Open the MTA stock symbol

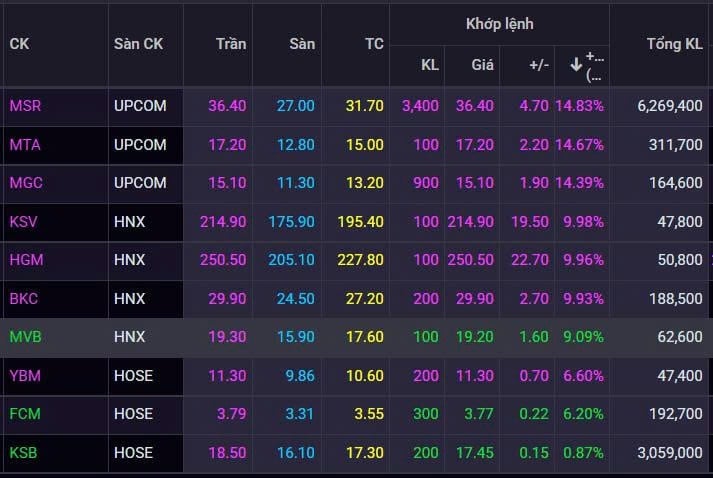tap(25, 145)
